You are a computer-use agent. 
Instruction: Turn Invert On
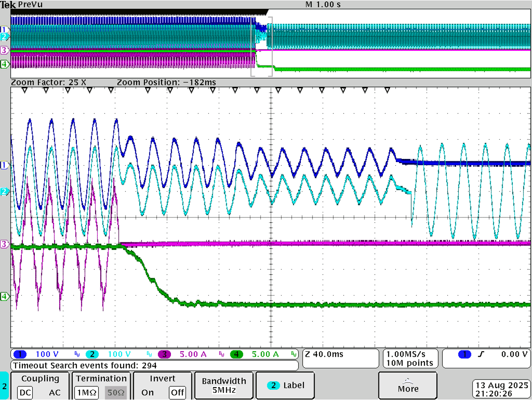point(147,392)
